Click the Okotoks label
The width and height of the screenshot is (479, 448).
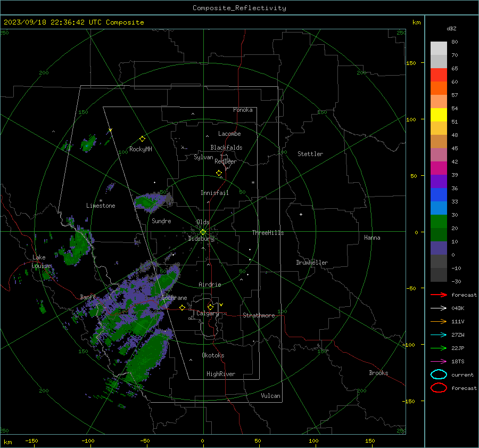(213, 355)
